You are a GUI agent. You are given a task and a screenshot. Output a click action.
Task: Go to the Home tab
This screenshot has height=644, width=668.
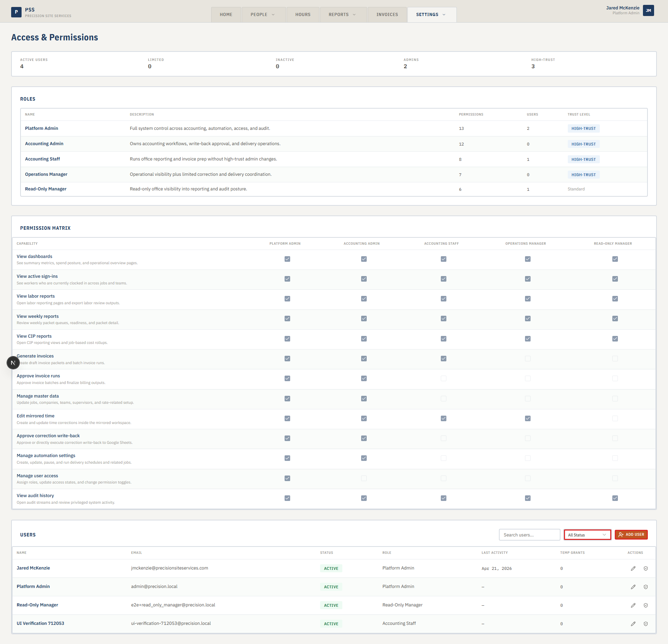pos(226,15)
